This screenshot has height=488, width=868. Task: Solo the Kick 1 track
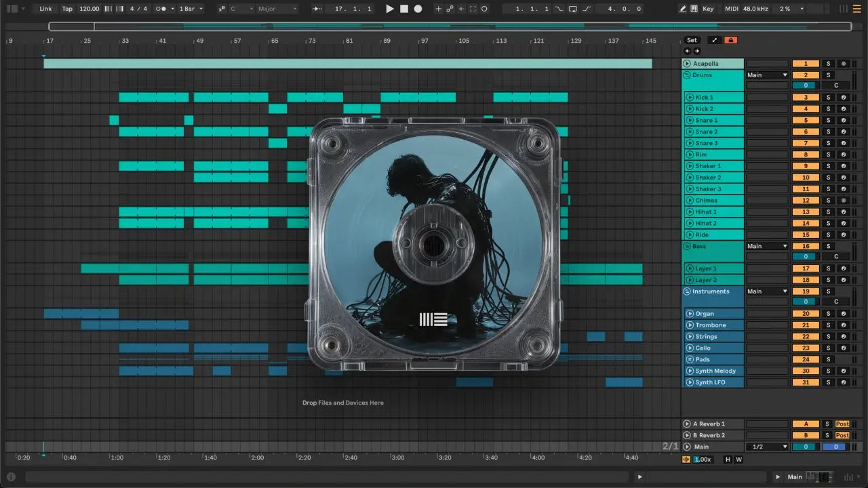pos(827,98)
